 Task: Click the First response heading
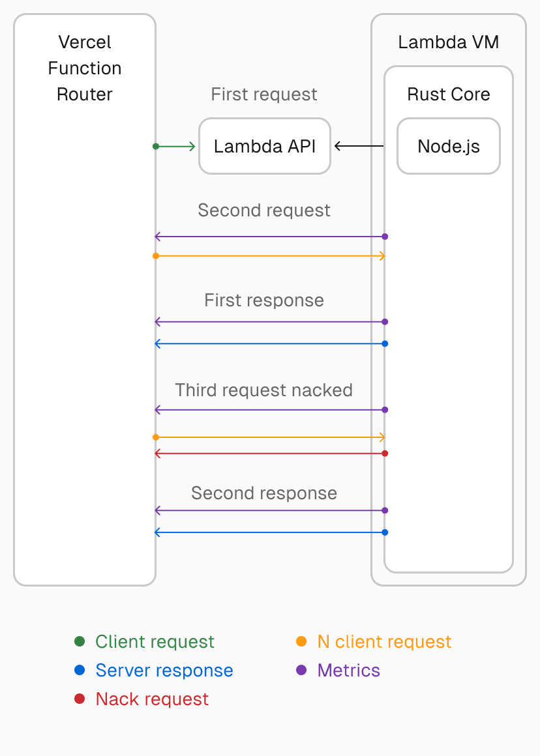tap(264, 300)
